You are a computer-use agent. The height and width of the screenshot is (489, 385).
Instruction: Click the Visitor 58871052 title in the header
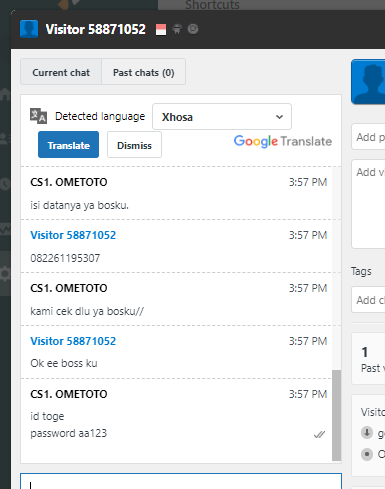[x=96, y=29]
